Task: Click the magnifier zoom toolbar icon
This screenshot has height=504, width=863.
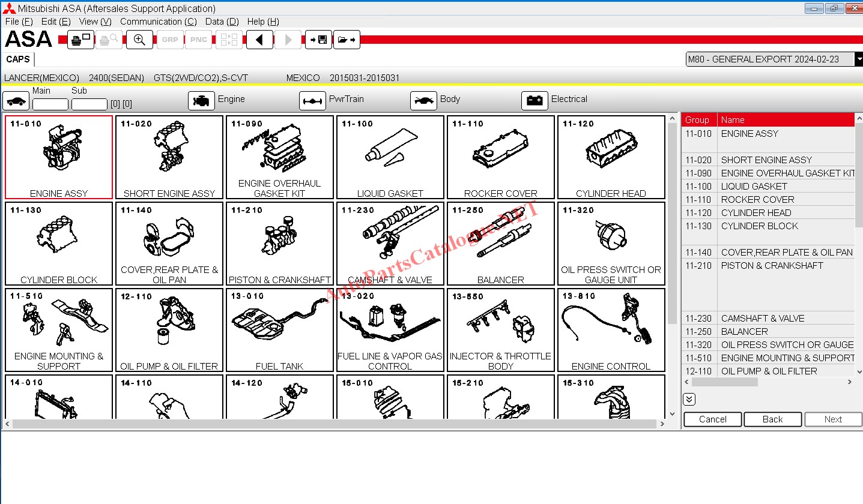Action: coord(139,40)
